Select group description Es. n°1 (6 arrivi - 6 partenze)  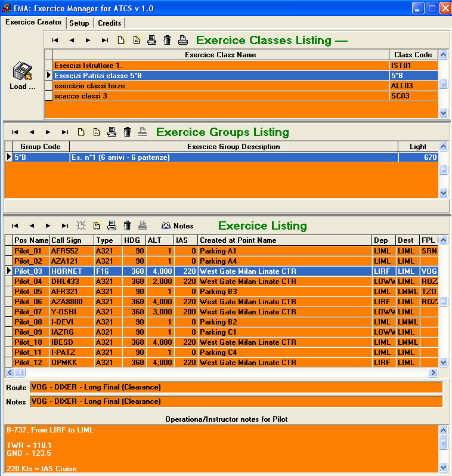(x=234, y=157)
